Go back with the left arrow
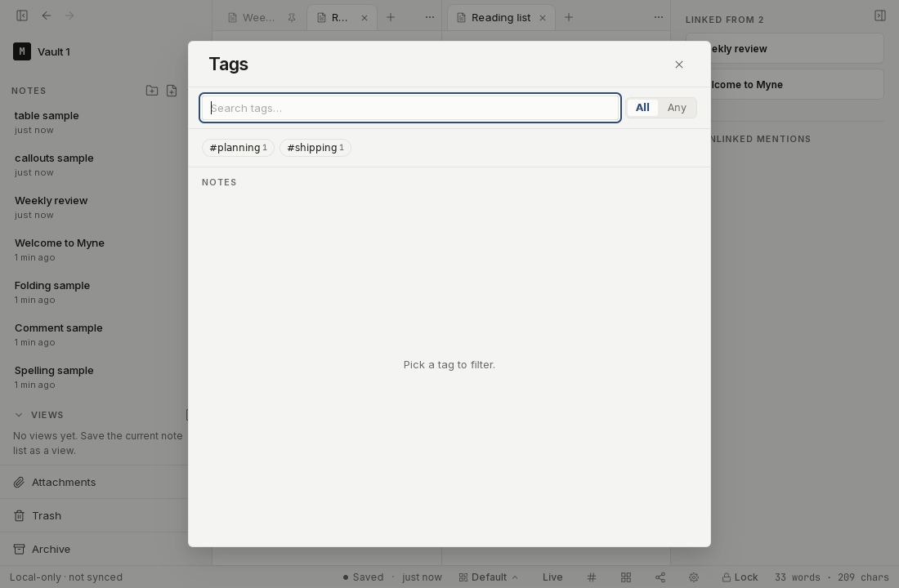Image resolution: width=899 pixels, height=588 pixels. (47, 16)
